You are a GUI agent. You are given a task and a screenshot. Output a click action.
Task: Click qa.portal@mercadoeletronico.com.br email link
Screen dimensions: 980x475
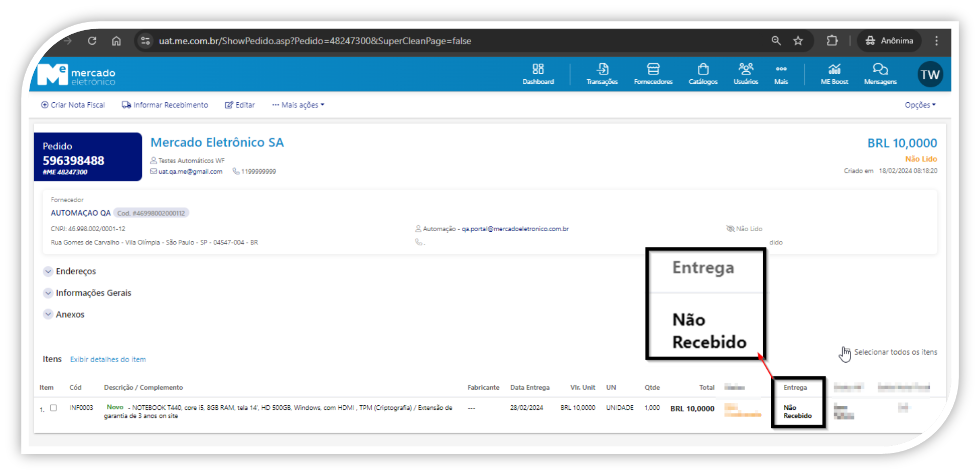(x=515, y=229)
